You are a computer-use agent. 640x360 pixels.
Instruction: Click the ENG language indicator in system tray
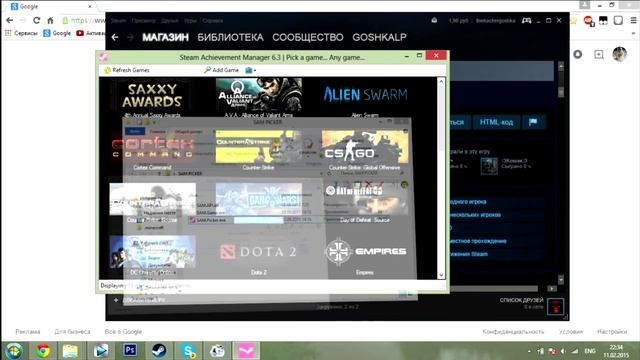[x=590, y=351]
